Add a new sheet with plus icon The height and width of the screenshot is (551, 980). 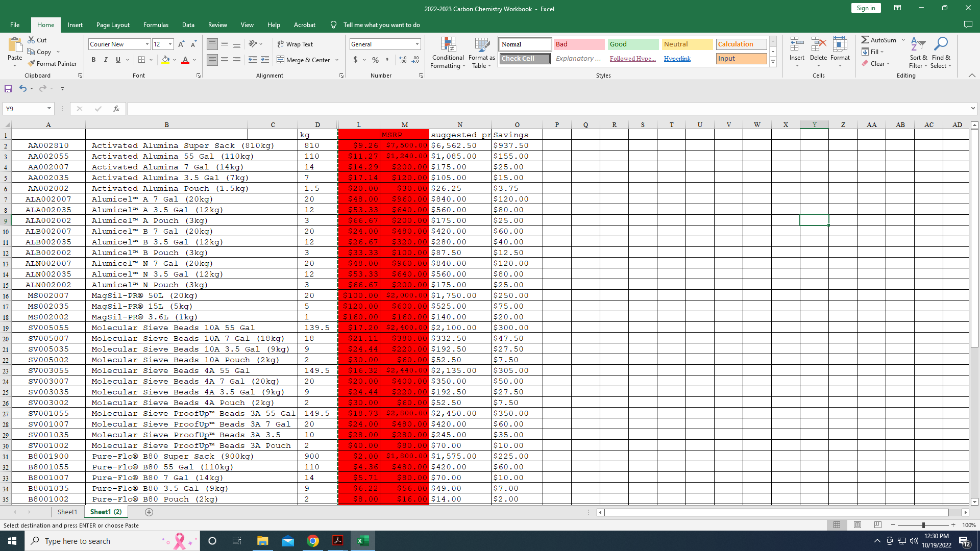(x=149, y=512)
